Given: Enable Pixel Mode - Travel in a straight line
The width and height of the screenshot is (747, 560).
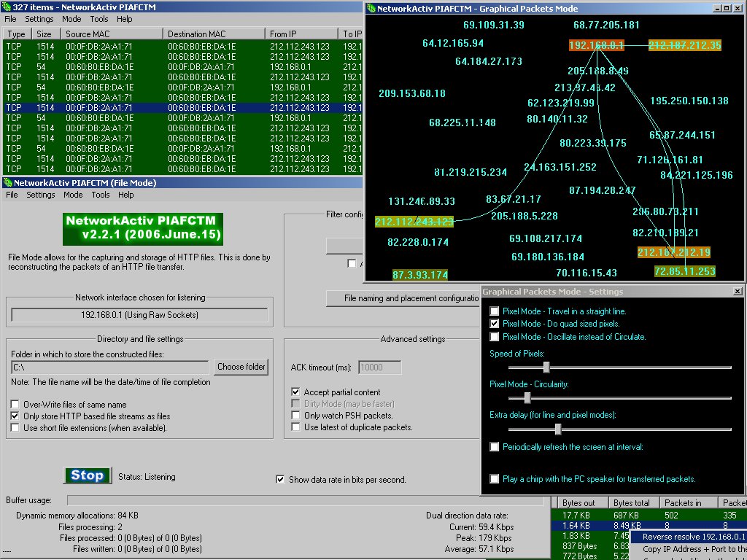Looking at the screenshot, I should click(x=492, y=311).
